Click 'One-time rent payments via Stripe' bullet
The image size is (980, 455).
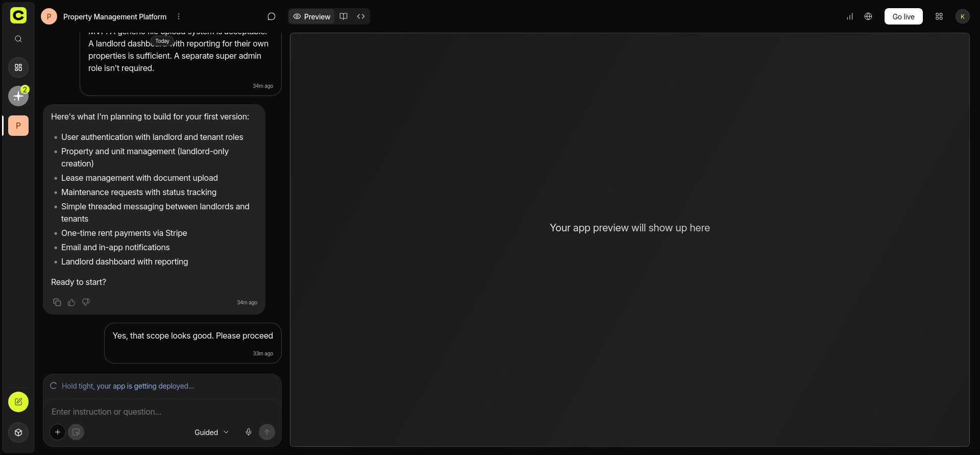[x=124, y=233]
